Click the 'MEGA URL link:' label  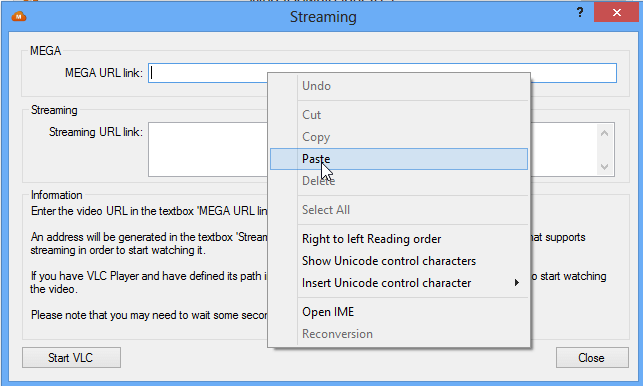104,73
